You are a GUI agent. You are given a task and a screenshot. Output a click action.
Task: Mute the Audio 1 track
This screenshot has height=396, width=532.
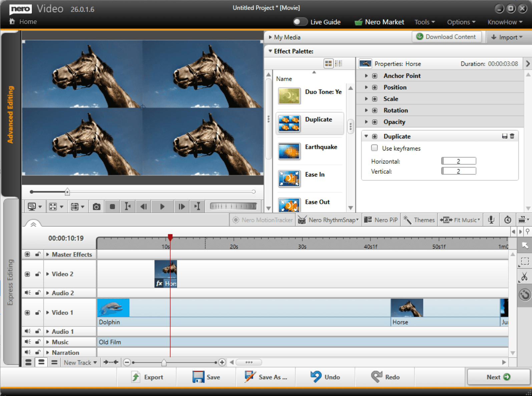pos(28,331)
